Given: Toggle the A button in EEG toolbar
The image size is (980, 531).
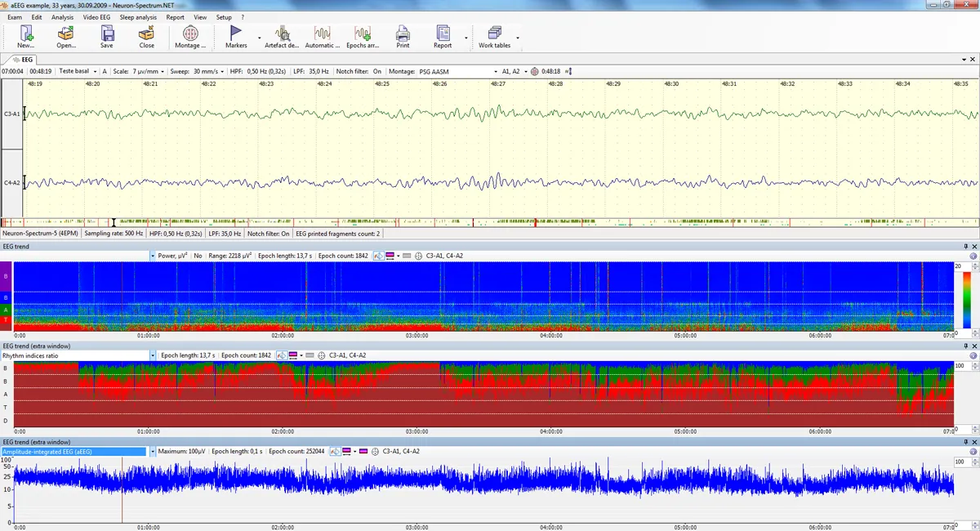Looking at the screenshot, I should coord(105,71).
